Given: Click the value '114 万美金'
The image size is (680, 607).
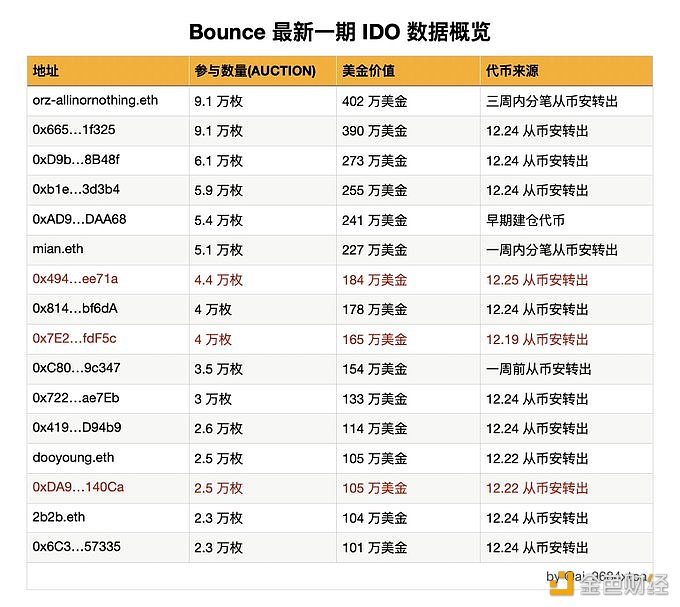Looking at the screenshot, I should [x=375, y=429].
